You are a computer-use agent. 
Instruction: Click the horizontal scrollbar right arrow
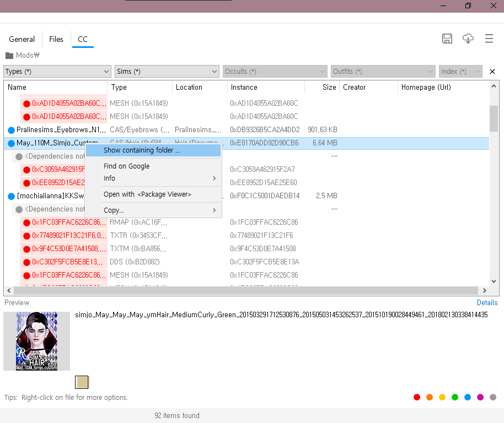coord(484,290)
